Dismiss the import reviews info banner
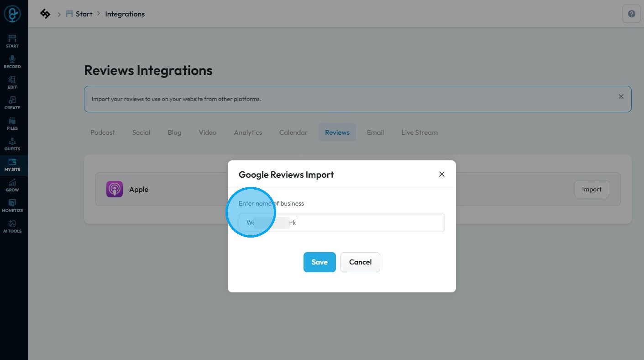This screenshot has height=360, width=644. (x=621, y=96)
